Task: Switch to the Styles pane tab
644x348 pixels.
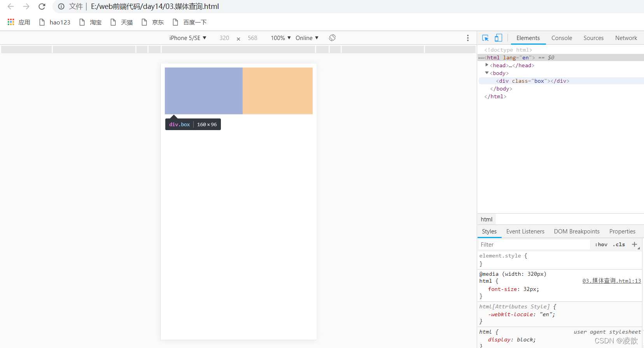Action: [489, 231]
